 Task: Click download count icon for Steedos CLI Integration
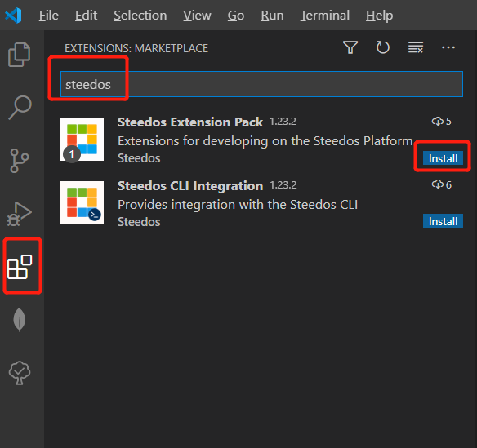click(x=438, y=184)
